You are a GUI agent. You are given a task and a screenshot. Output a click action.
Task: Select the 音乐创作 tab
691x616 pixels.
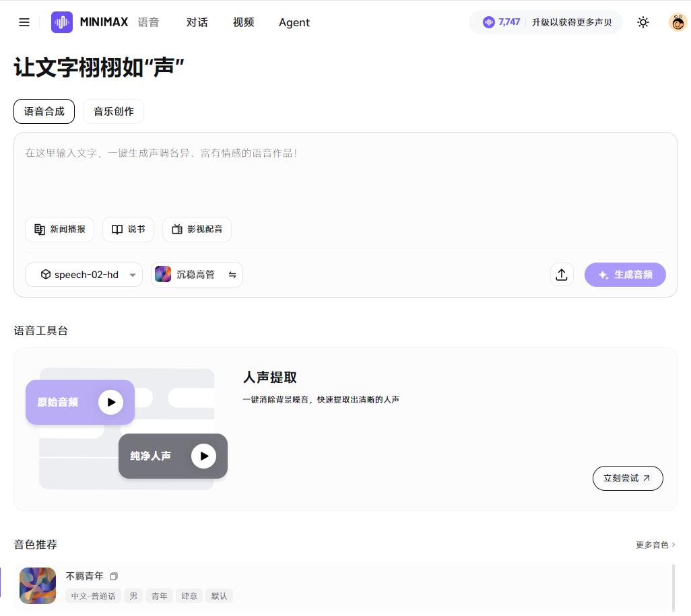[113, 112]
